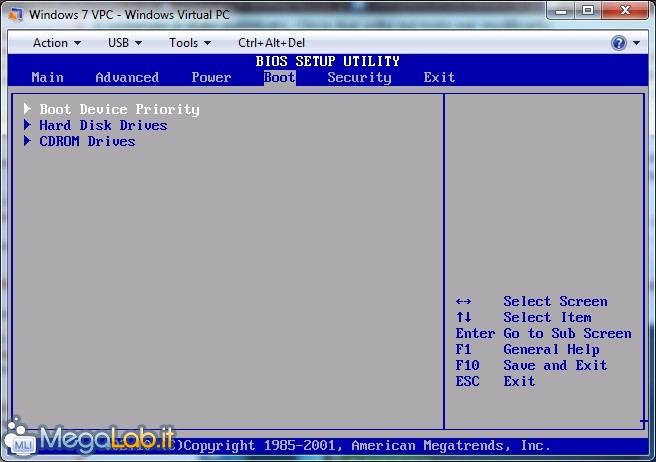Screen dimensions: 656x462
Task: Minimize the Windows Virtual PC window
Action: 561,11
